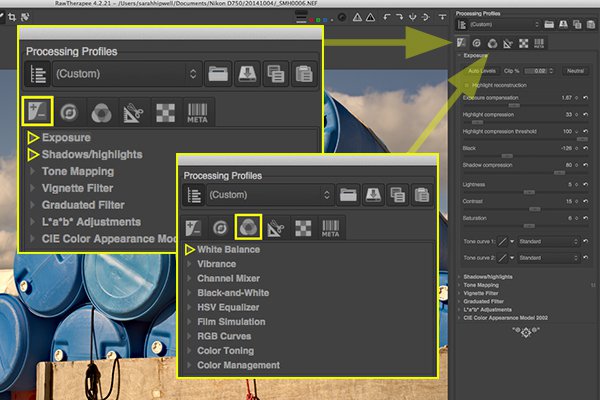Open Tone curve 1 Standard mode dropdown
Viewport: 600px width, 400px height.
point(548,242)
